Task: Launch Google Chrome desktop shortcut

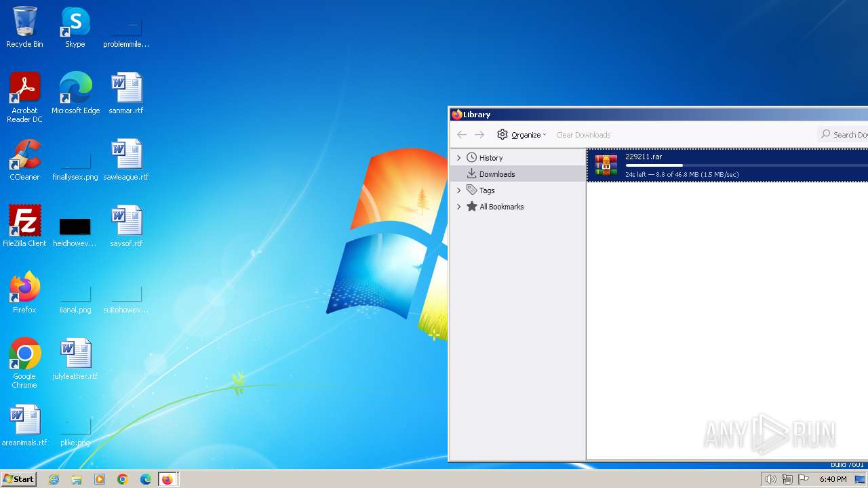Action: pos(24,363)
